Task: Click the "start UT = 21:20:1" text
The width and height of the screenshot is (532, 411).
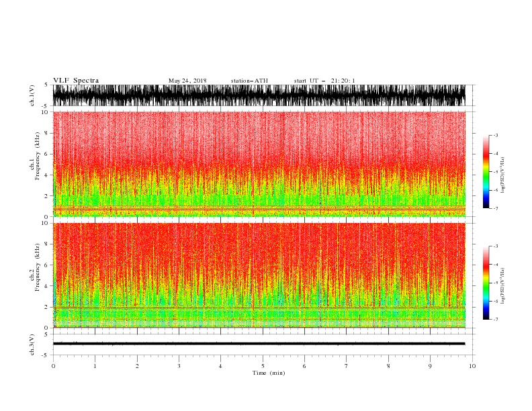Action: pos(324,81)
